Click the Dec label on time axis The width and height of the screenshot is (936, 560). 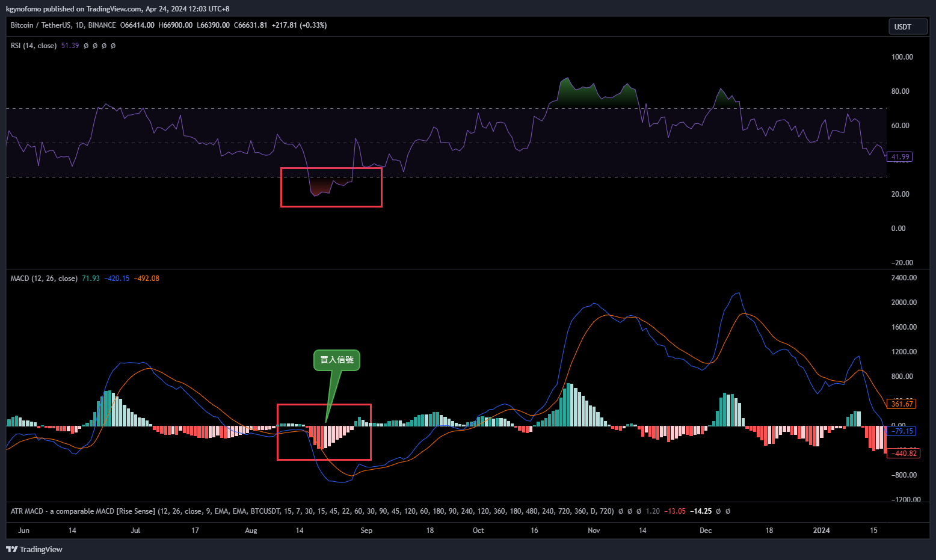pos(706,531)
